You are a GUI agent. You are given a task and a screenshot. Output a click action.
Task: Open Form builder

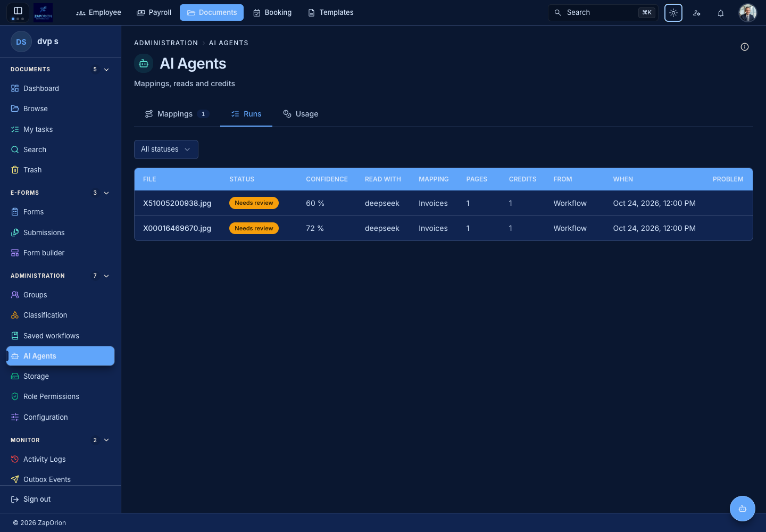(x=61, y=253)
